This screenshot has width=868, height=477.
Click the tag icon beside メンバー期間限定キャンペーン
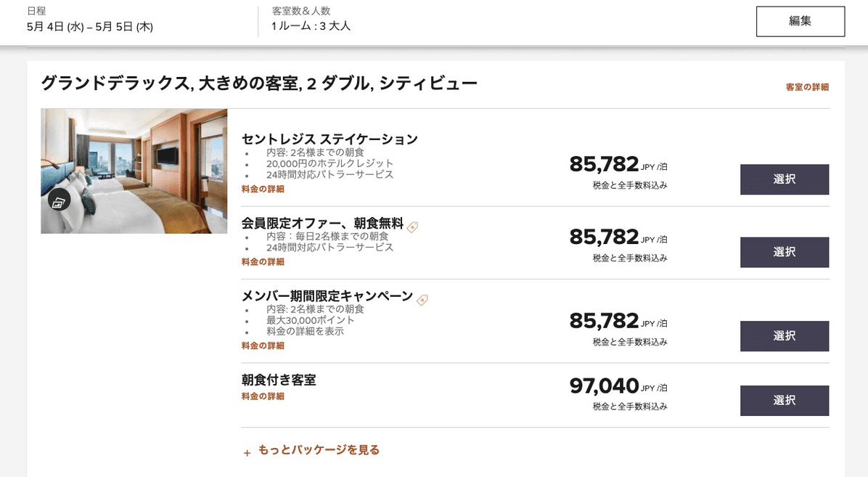coord(422,300)
